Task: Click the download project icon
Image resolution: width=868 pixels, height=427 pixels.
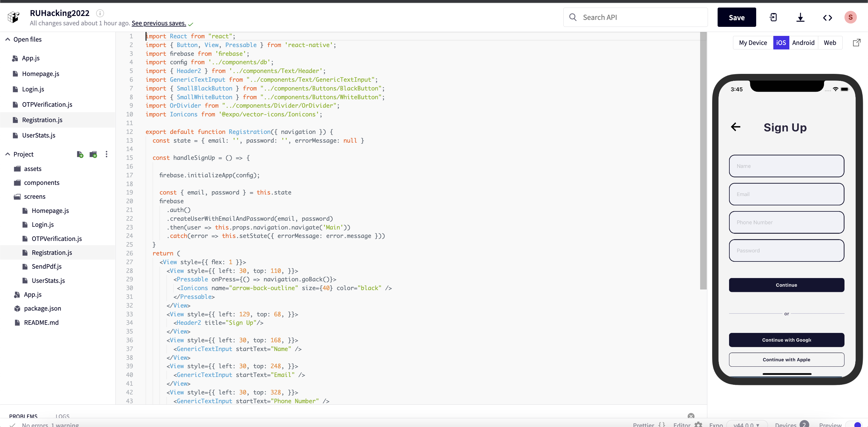Action: 800,17
